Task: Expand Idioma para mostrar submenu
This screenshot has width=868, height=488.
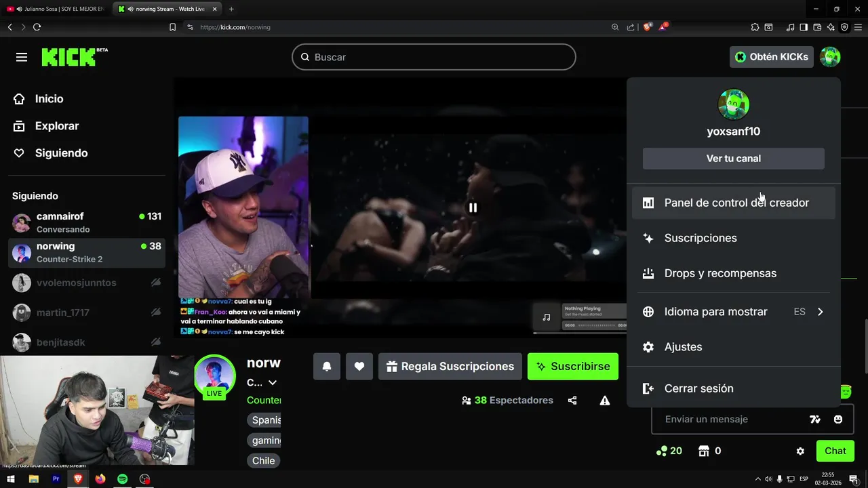Action: [x=734, y=312]
